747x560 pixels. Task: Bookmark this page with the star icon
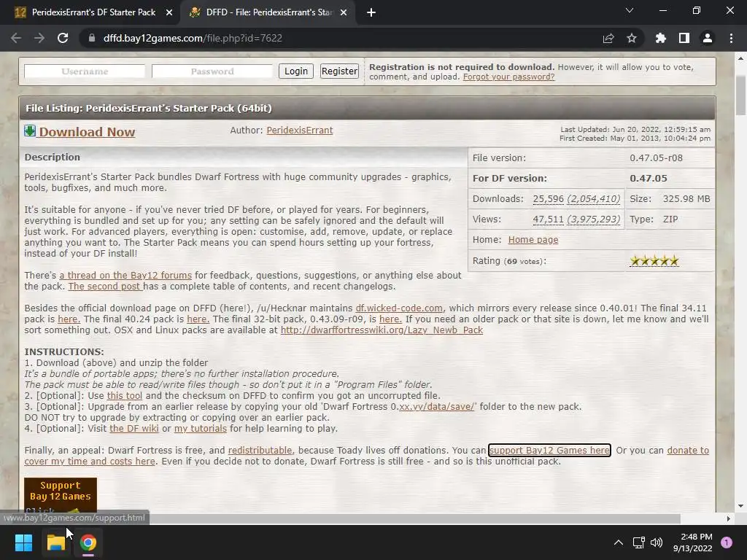click(x=632, y=38)
